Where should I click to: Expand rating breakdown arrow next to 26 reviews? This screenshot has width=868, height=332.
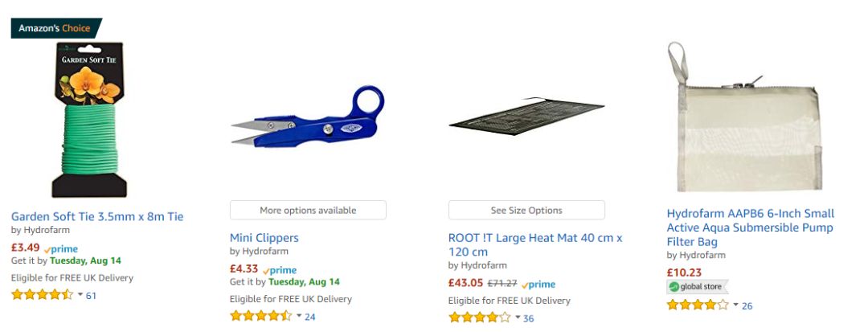click(x=736, y=305)
